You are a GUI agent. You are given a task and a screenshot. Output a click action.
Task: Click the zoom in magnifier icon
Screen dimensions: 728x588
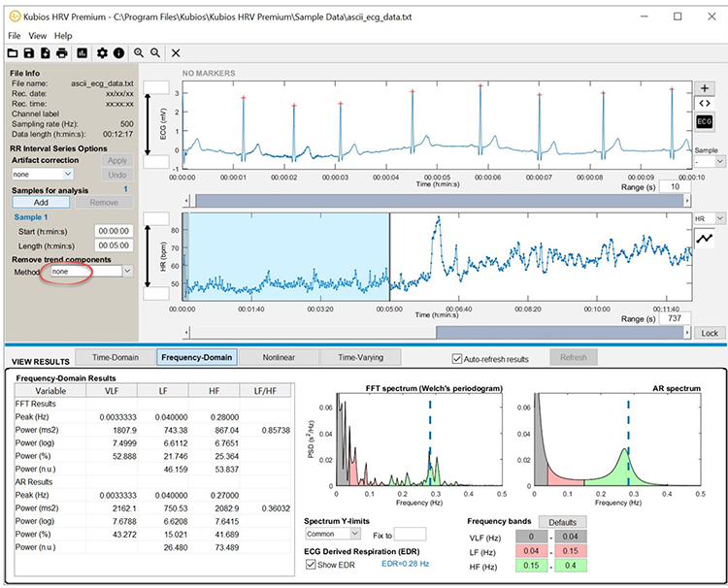(139, 52)
